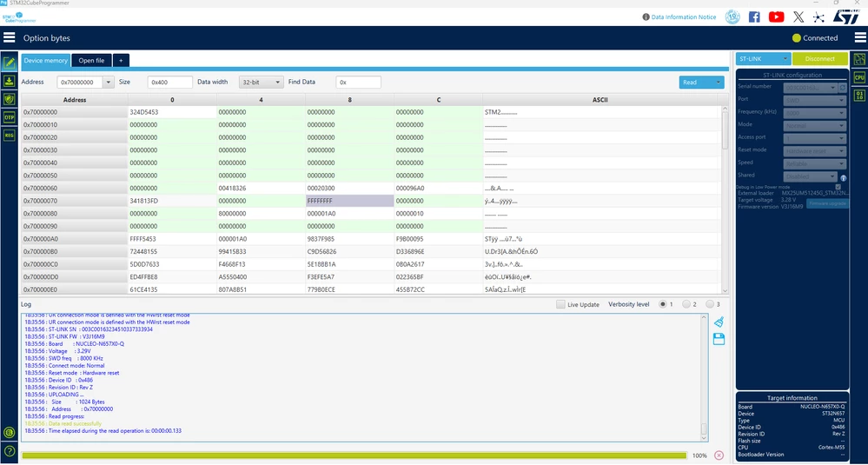Click the Address column header

[75, 100]
